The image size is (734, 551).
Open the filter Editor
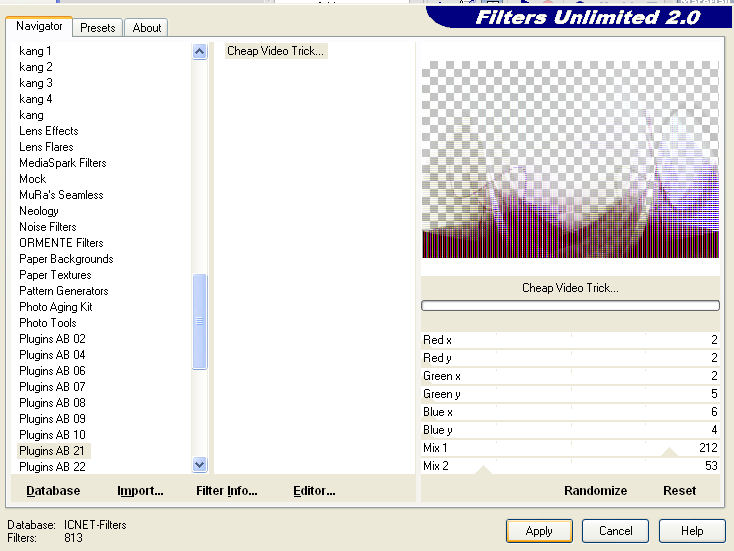[314, 491]
